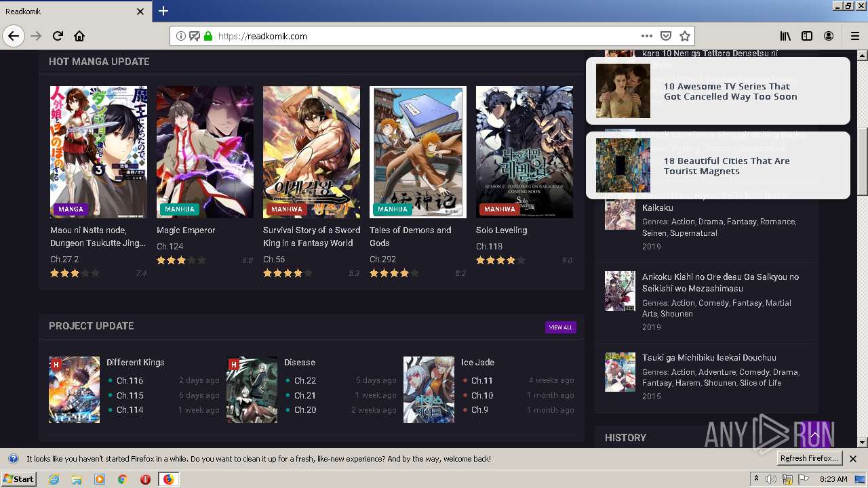The height and width of the screenshot is (488, 868).
Task: Click the page scrollbar up arrow
Action: coord(863,56)
